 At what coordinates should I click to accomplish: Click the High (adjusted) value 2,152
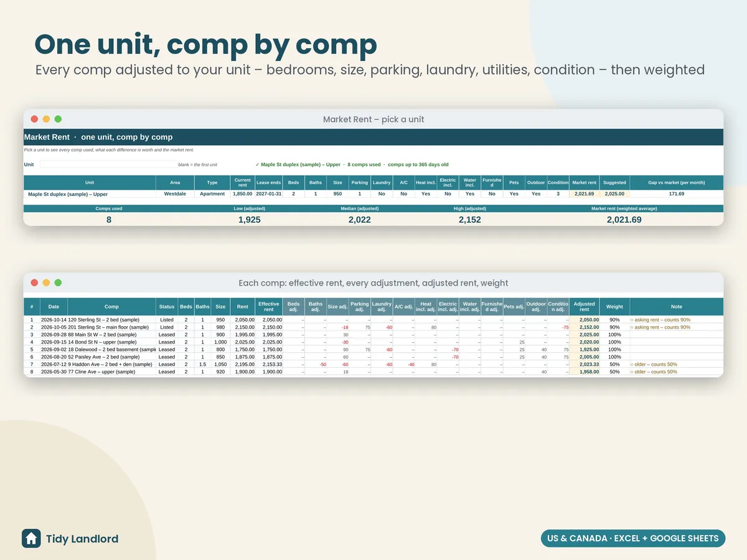pyautogui.click(x=469, y=220)
